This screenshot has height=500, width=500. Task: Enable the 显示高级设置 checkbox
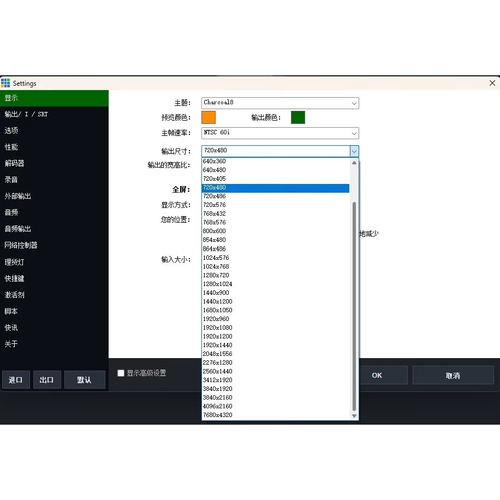coord(121,373)
